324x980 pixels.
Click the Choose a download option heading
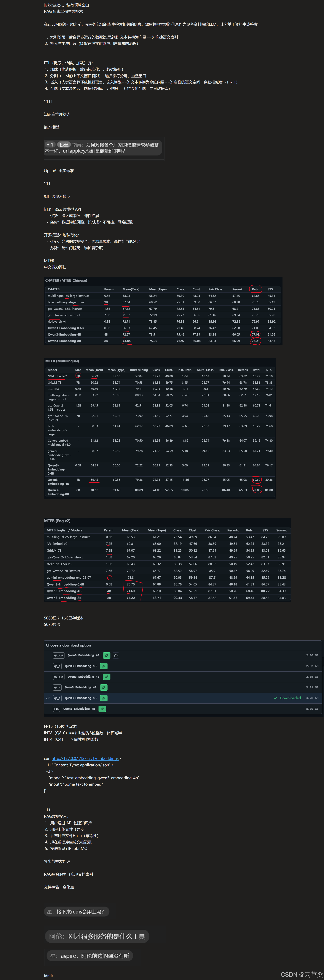pyautogui.click(x=68, y=645)
